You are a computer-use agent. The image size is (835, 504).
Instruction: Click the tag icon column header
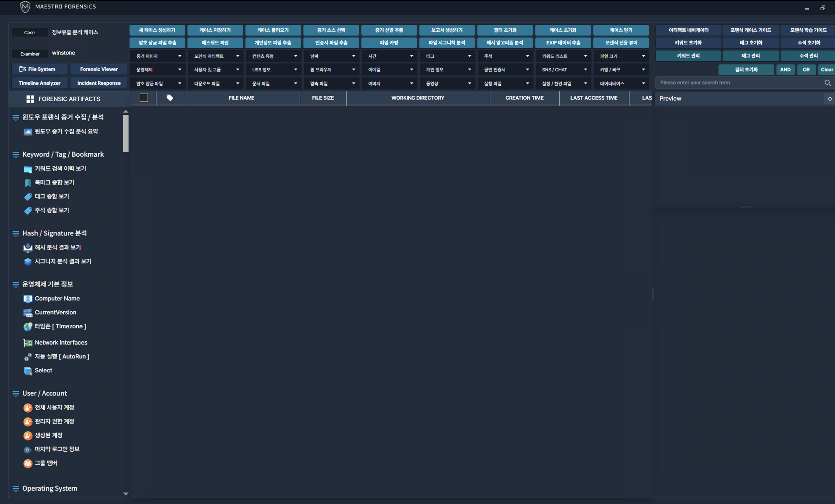click(x=170, y=98)
